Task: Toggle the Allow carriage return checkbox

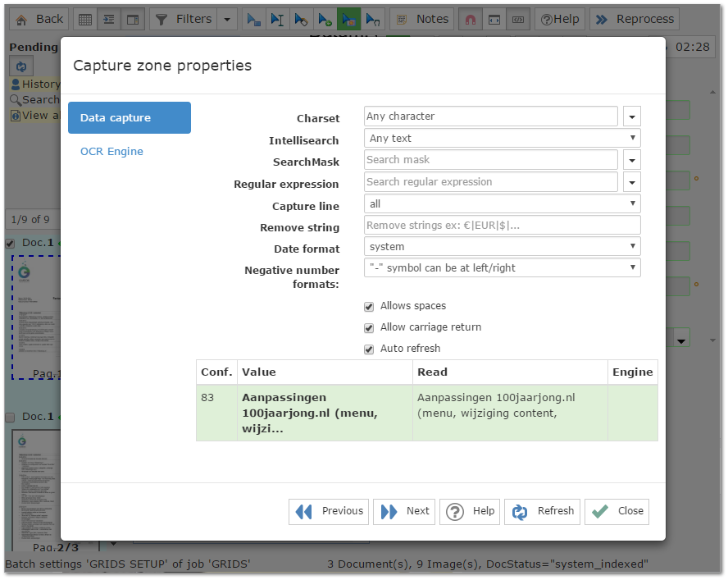Action: 369,328
